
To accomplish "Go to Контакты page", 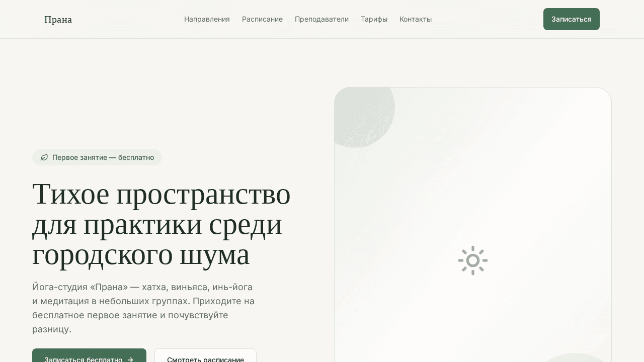I will click(416, 19).
